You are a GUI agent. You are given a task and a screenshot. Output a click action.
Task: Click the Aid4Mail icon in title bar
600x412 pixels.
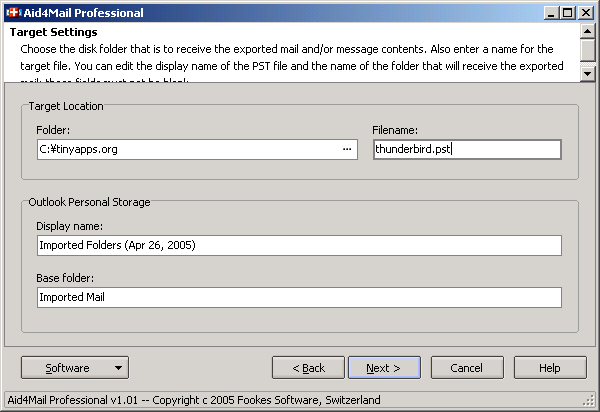pos(15,13)
